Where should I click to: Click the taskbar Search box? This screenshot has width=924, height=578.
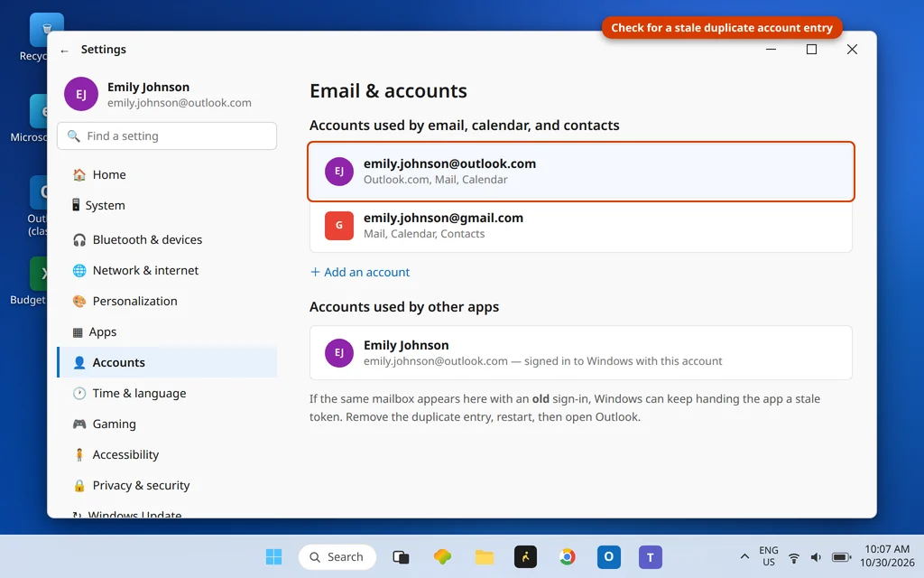coord(337,556)
